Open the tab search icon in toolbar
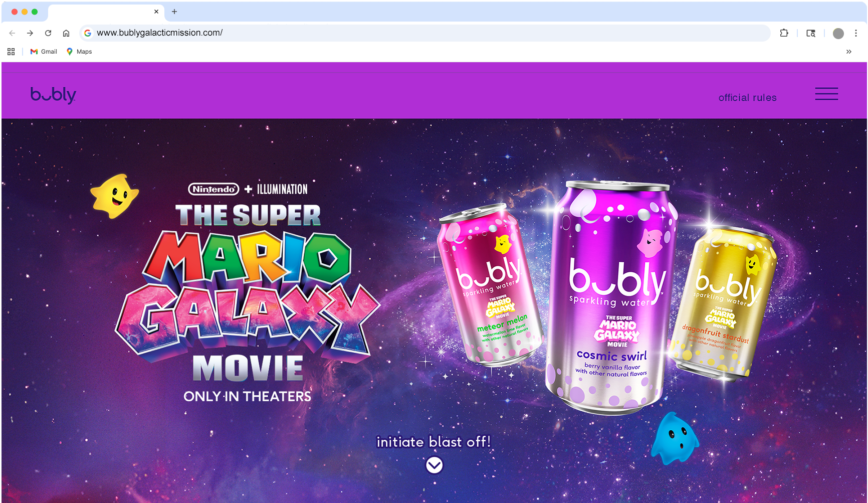Screen dimensions: 868x503 coord(811,33)
